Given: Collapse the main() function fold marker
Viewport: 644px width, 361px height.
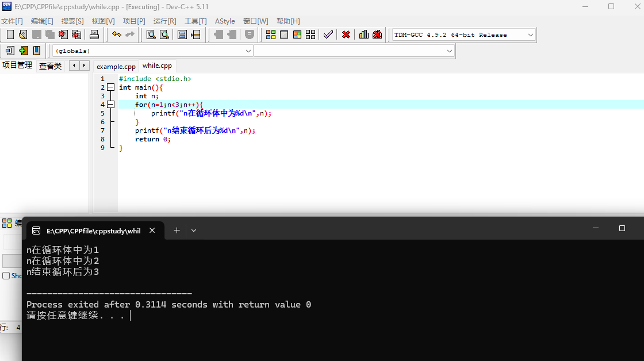Looking at the screenshot, I should (x=110, y=87).
